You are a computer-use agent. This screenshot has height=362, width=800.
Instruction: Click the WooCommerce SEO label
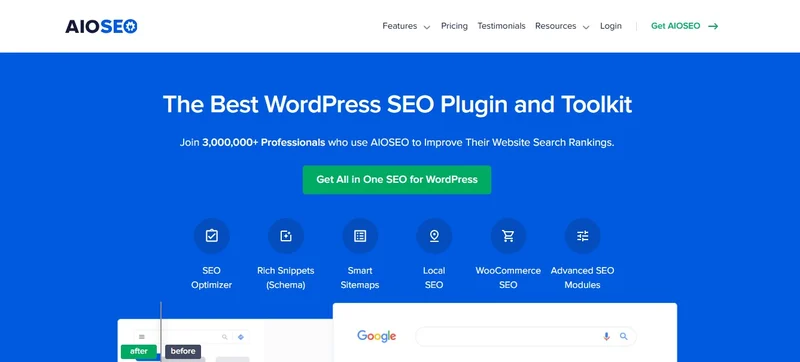click(x=508, y=278)
